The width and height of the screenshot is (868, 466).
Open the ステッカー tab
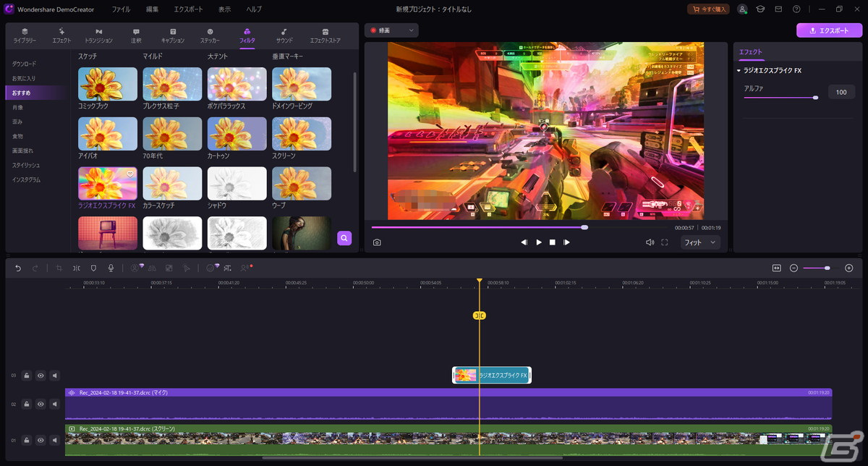click(210, 35)
